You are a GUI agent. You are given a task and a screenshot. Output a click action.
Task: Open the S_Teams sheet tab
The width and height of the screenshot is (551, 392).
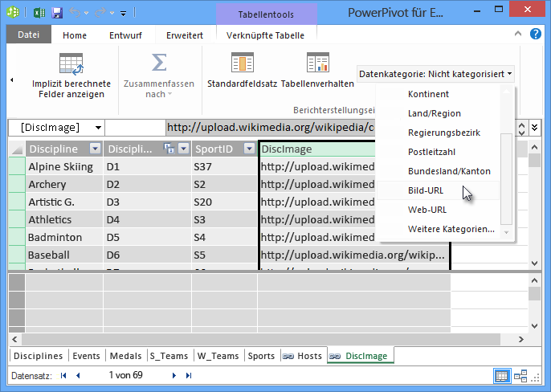(169, 356)
